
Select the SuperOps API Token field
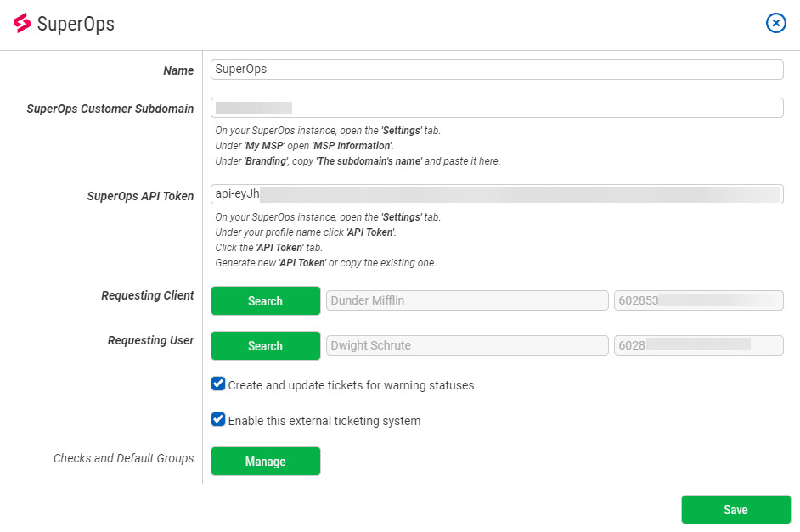[497, 194]
